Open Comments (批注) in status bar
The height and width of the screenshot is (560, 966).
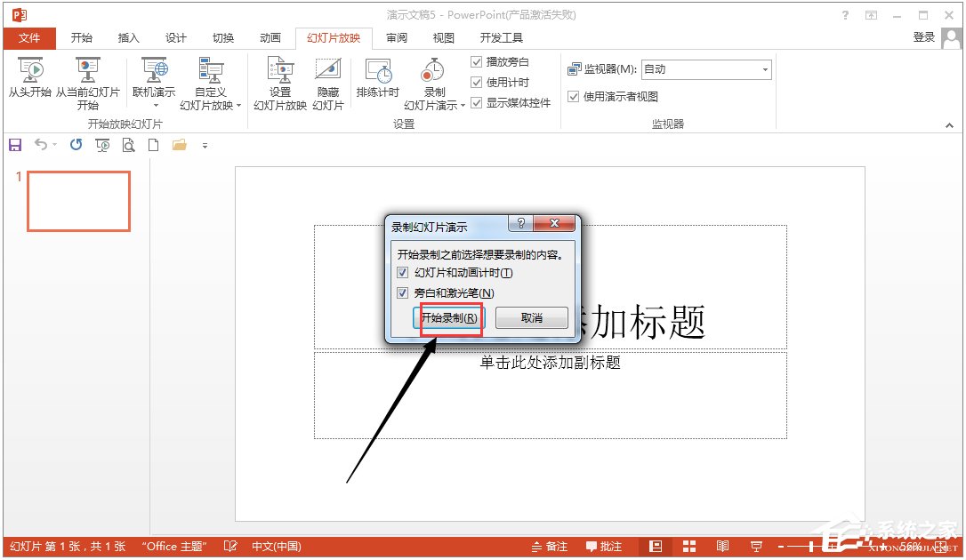[603, 547]
